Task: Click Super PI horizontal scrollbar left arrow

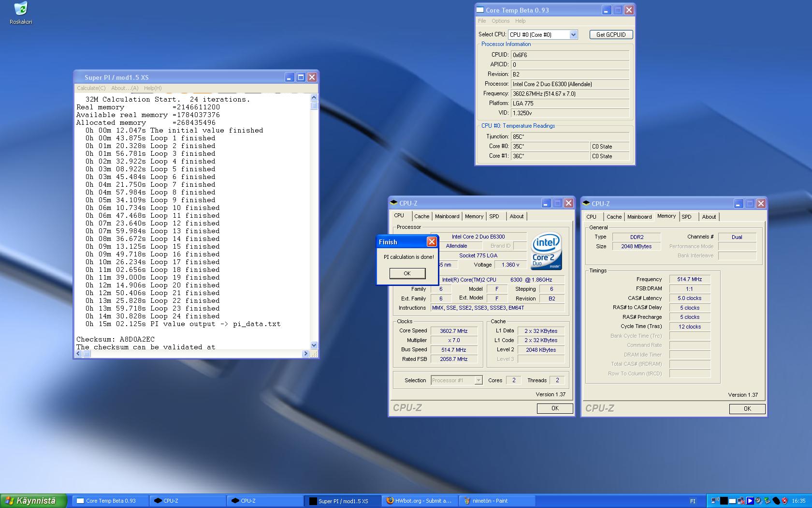Action: [x=78, y=354]
